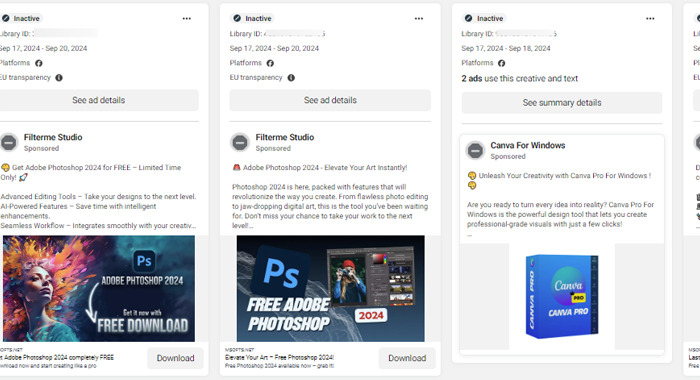
Task: Click 'Sep 17, 2024 - Sep 18, 2024' date
Action: pos(506,48)
